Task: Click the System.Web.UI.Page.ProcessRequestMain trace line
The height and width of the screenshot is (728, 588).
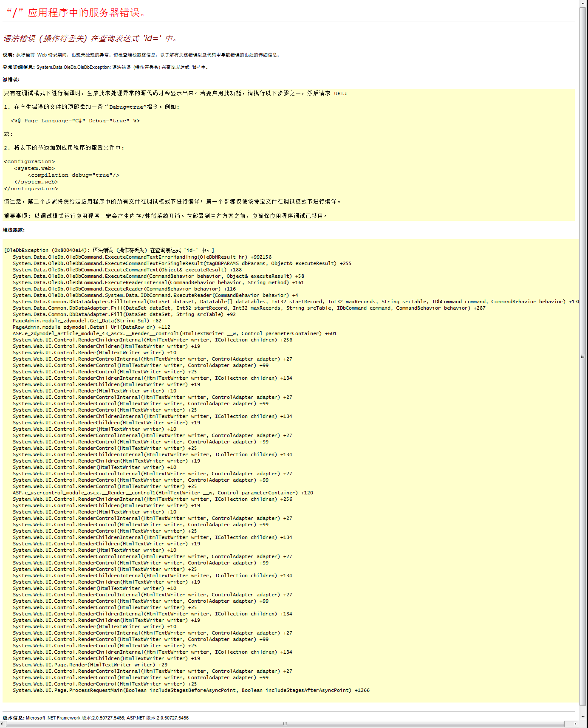Action: click(191, 690)
